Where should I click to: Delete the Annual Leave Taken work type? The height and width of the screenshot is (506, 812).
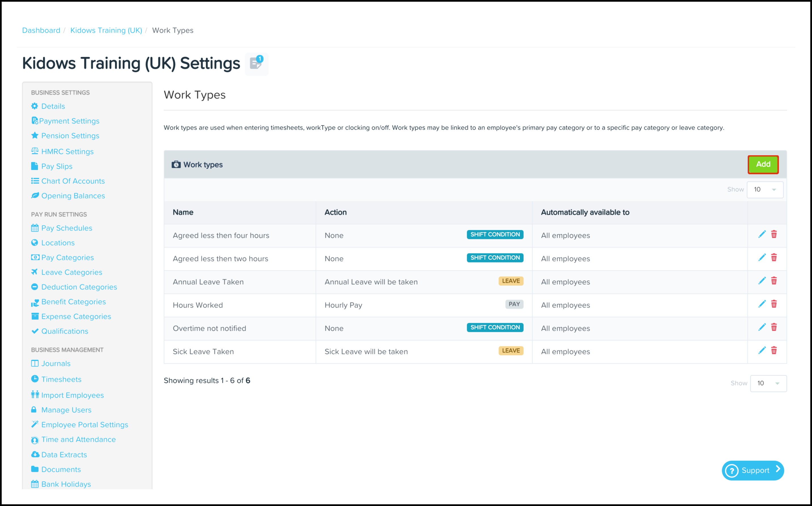[774, 281]
